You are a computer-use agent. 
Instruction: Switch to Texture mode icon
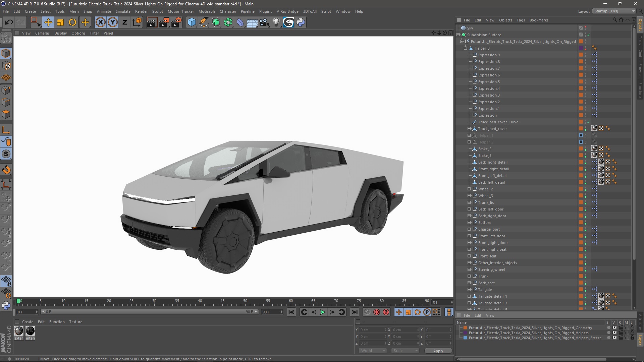click(6, 66)
